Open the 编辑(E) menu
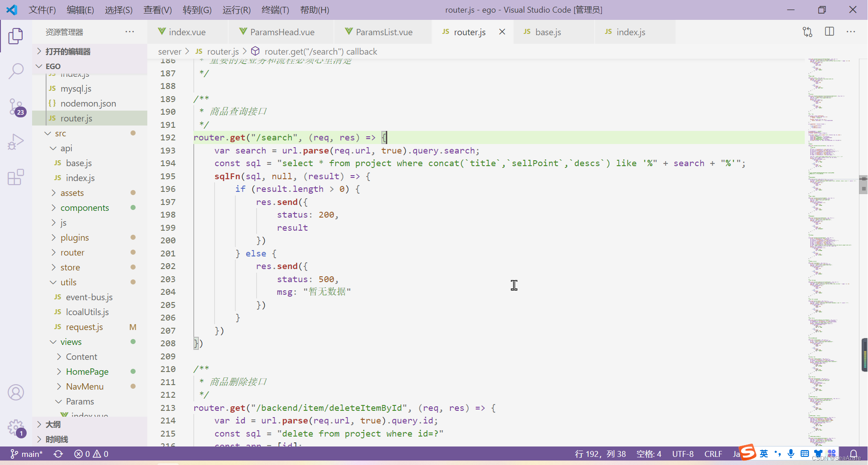The width and height of the screenshot is (868, 465). point(80,9)
